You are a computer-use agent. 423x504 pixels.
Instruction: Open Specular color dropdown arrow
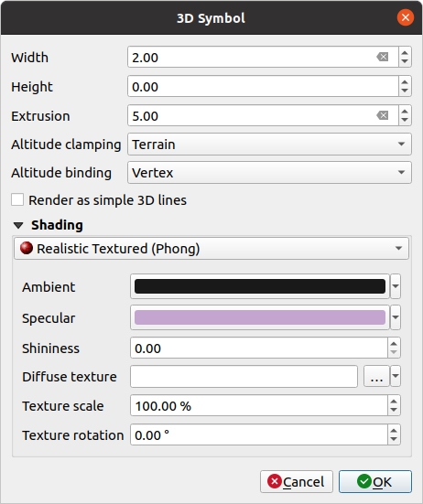(x=396, y=317)
